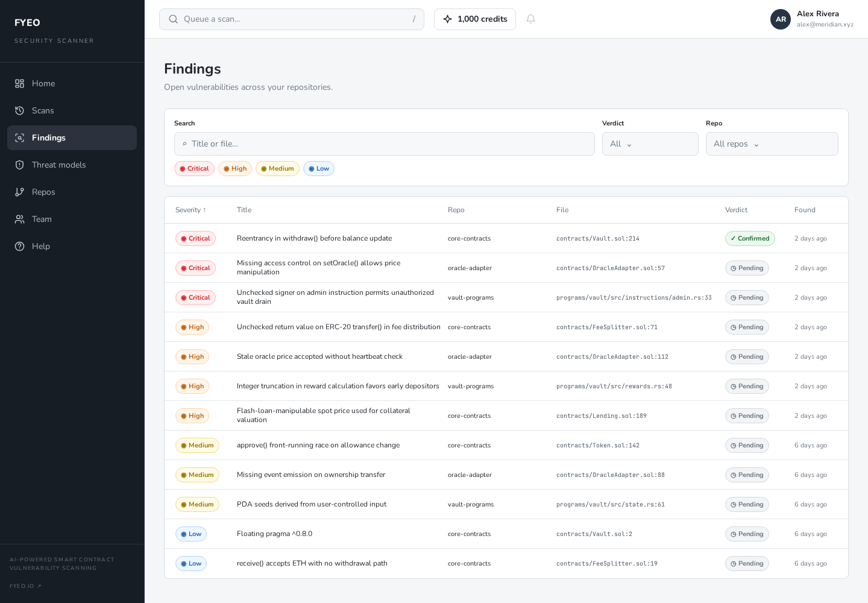
Task: Click the Home grid icon
Action: click(19, 83)
